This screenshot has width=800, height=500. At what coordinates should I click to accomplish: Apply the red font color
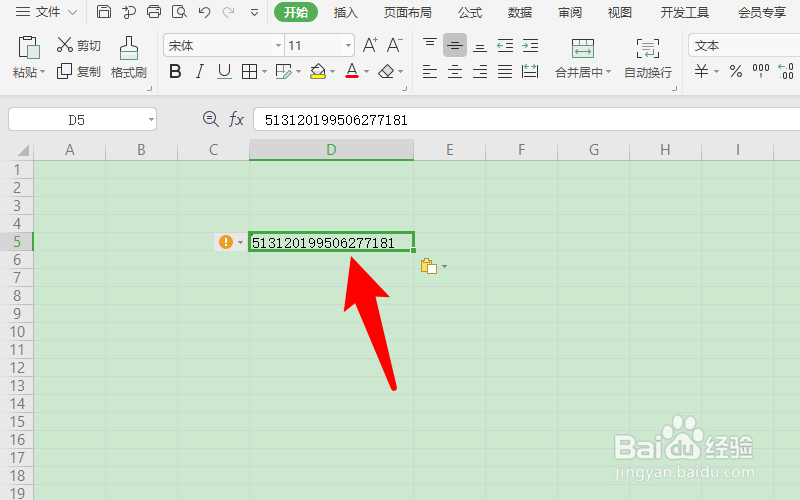point(352,71)
